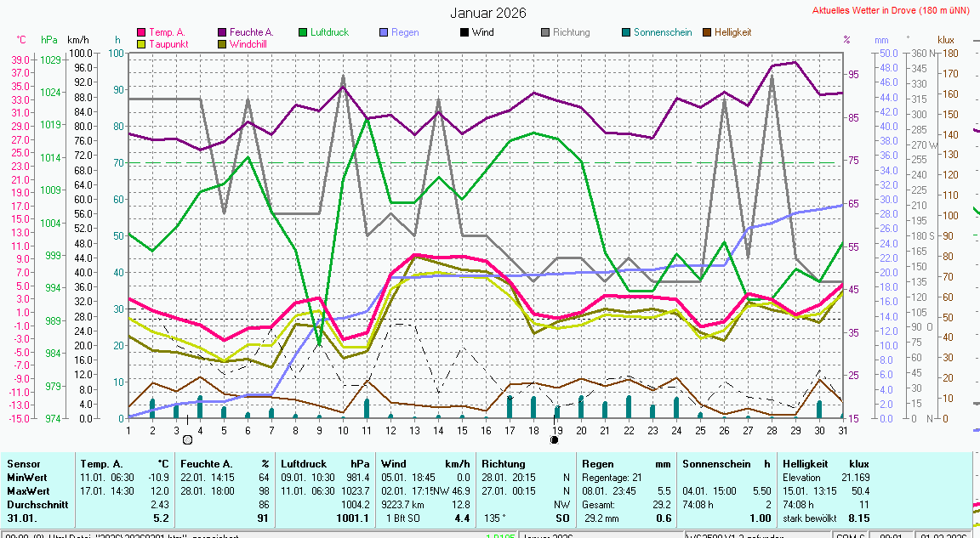Click the gray Richtung legend square
This screenshot has width=980, height=538.
click(545, 32)
